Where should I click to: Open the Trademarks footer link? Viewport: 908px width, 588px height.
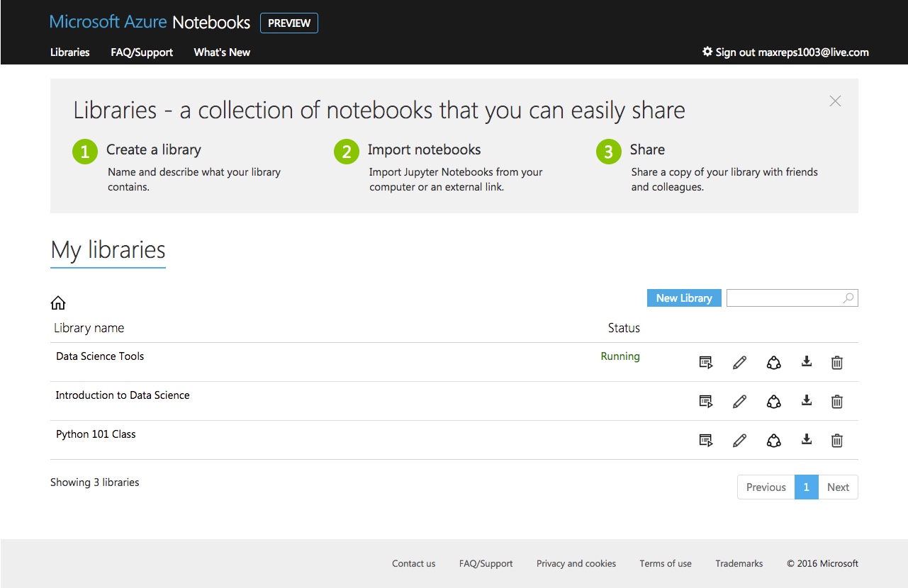[739, 564]
